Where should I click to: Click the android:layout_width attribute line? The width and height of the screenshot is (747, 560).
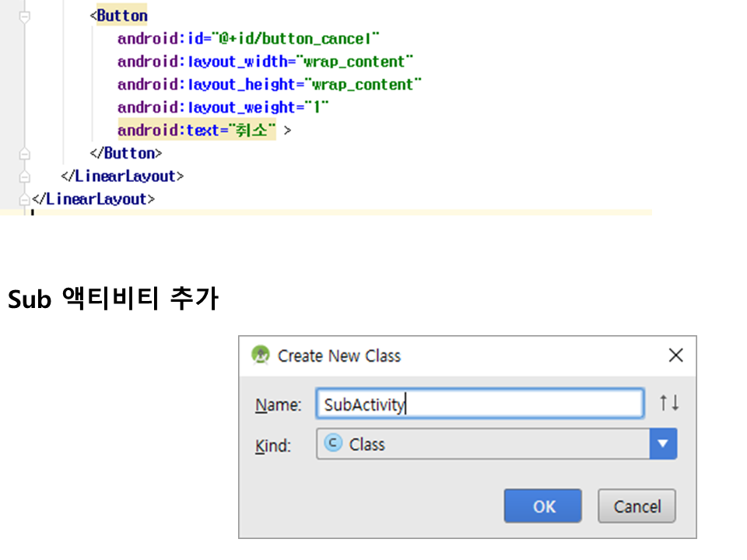[265, 61]
